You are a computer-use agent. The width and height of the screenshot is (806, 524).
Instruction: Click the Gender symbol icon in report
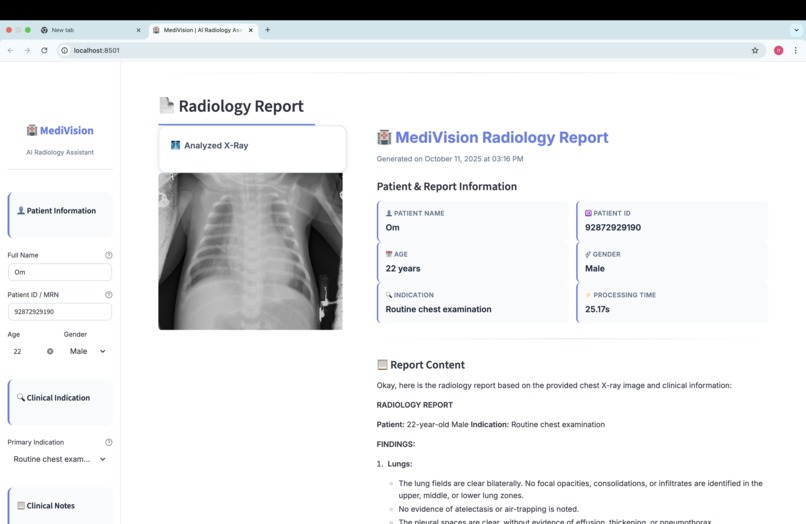click(588, 254)
